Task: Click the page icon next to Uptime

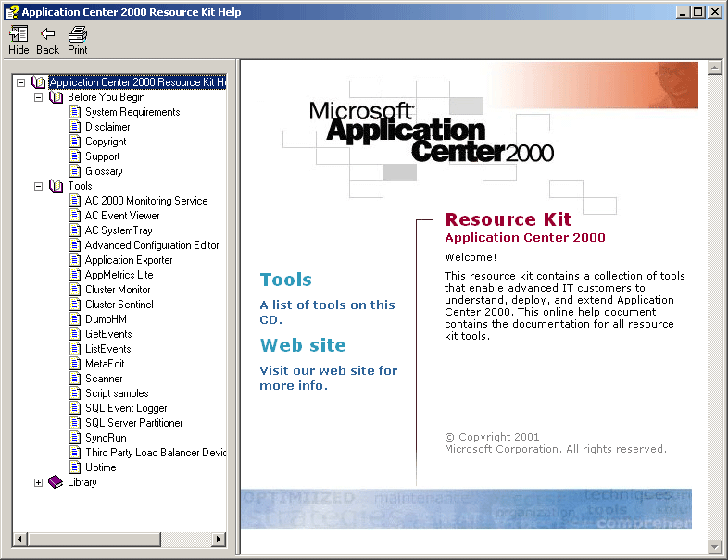Action: click(x=75, y=467)
